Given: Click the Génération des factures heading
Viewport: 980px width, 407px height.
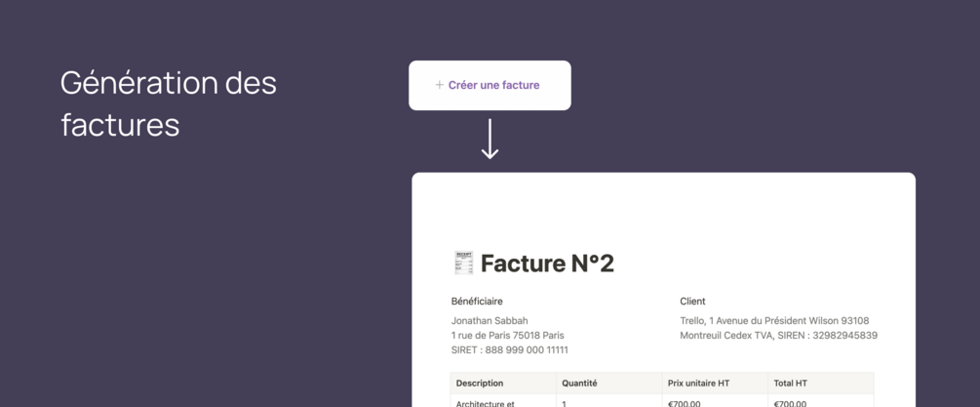Looking at the screenshot, I should coord(168,103).
